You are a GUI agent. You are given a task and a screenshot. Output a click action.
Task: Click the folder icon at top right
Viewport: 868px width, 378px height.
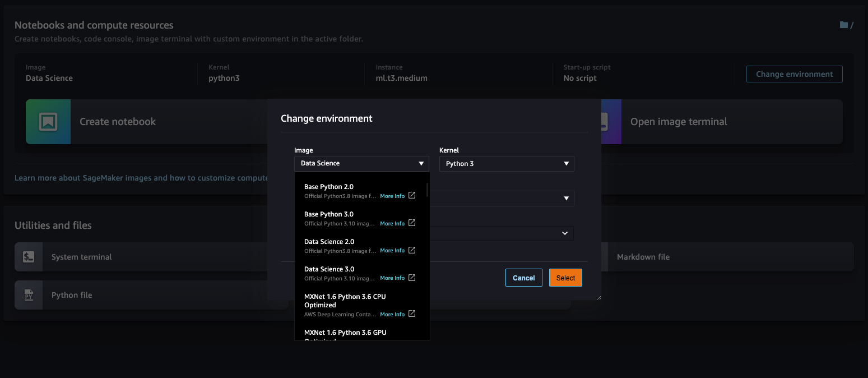[x=843, y=25]
